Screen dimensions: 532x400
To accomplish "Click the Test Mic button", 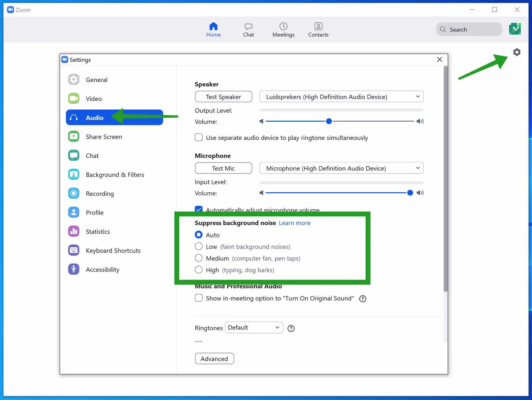I will 223,168.
